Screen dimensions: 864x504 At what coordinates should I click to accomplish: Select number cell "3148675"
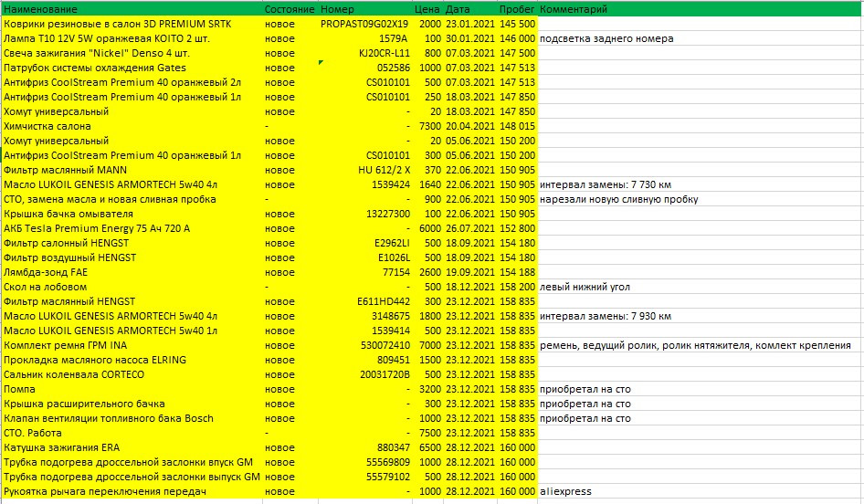(x=364, y=316)
